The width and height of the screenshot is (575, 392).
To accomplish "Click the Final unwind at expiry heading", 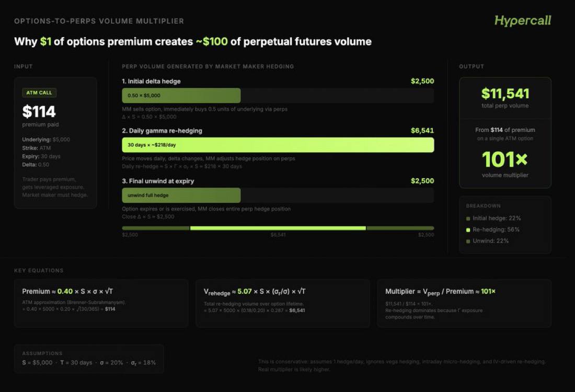I will [158, 181].
